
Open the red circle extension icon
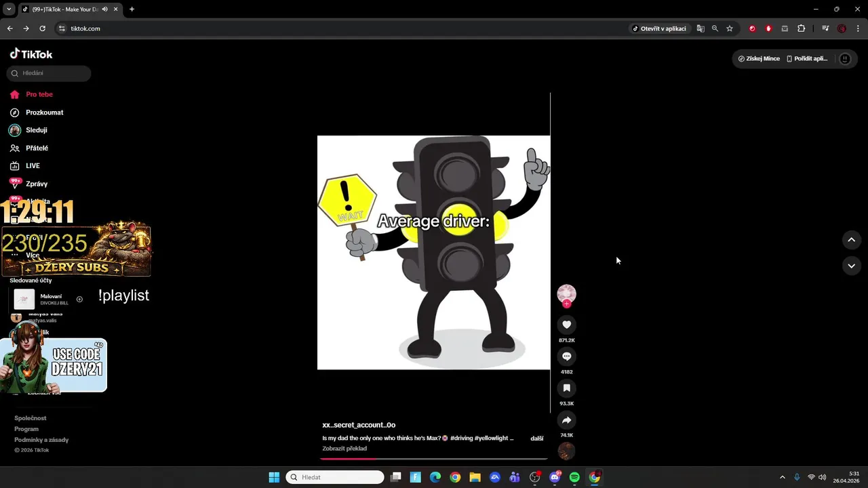752,28
